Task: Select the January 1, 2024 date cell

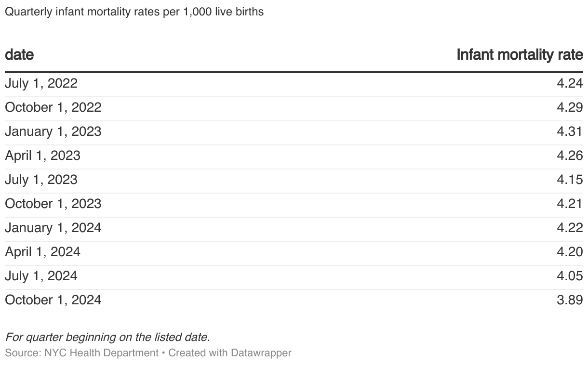Action: 53,228
